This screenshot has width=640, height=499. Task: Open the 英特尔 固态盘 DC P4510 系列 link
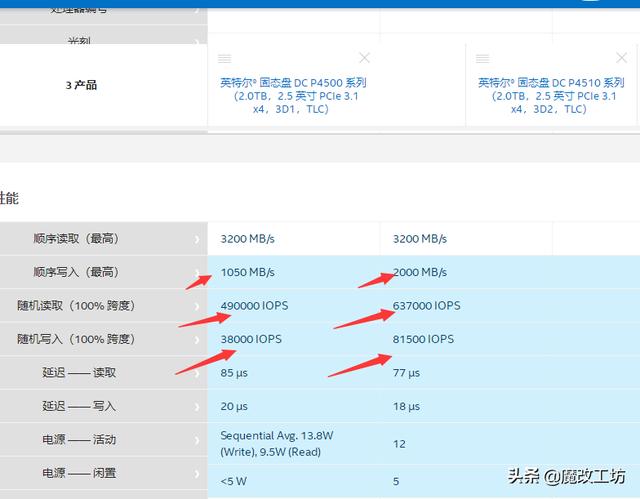tap(551, 96)
